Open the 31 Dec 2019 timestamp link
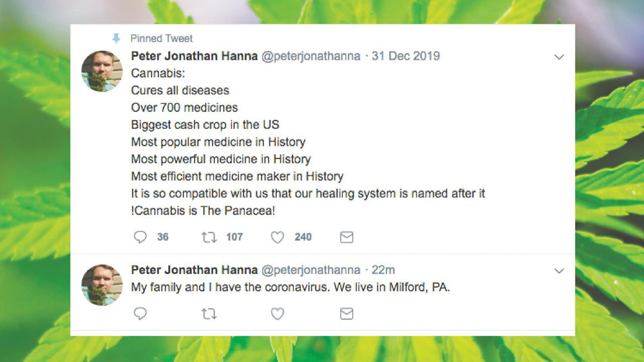The image size is (644, 362). point(406,56)
